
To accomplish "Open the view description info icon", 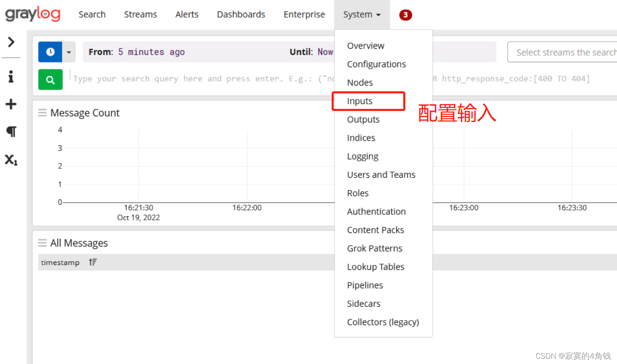I will 11,76.
